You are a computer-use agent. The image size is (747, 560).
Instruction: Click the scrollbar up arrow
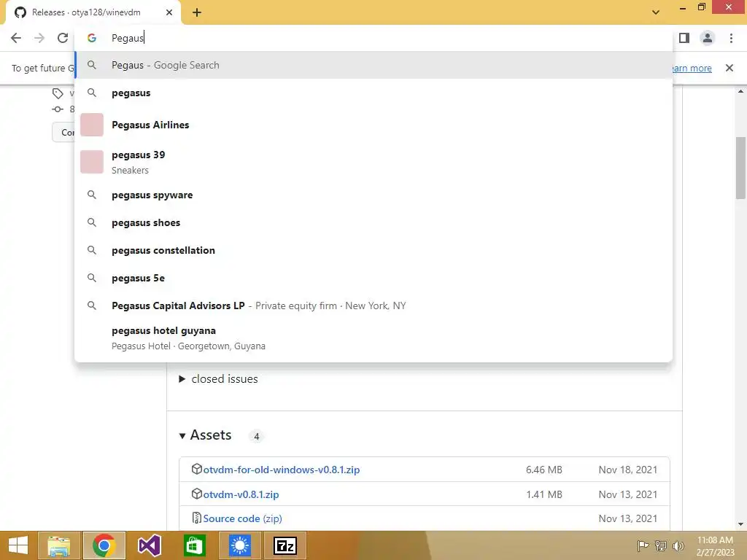[740, 91]
